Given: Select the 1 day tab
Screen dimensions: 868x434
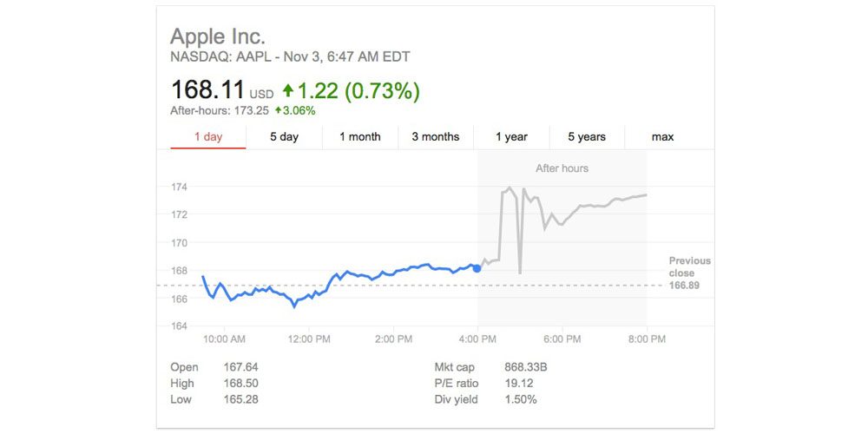Looking at the screenshot, I should tap(208, 137).
